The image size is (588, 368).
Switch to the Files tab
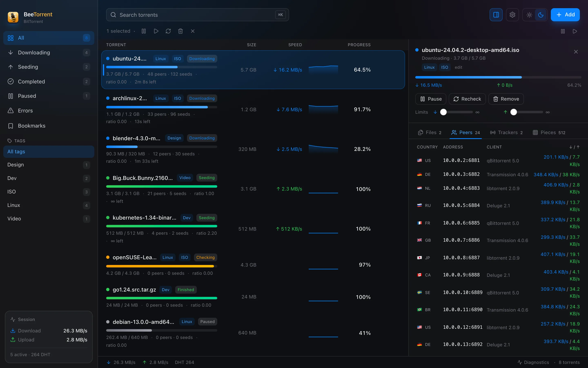430,132
